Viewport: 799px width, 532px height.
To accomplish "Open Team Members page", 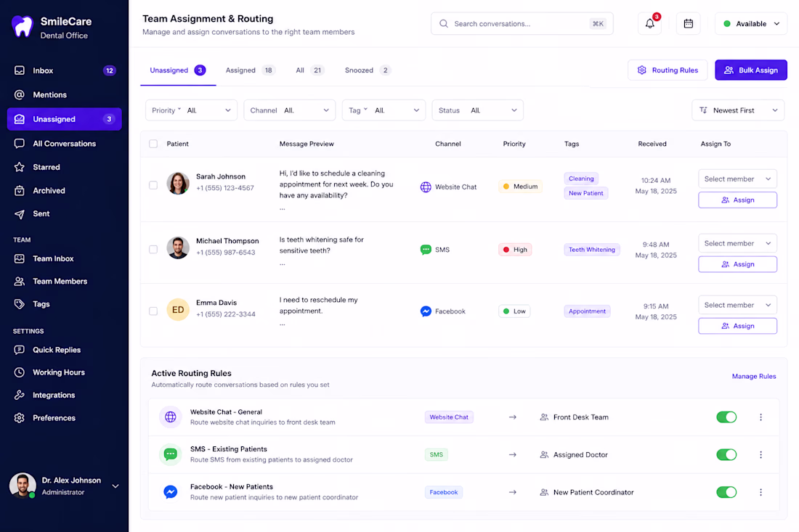I will (x=64, y=281).
